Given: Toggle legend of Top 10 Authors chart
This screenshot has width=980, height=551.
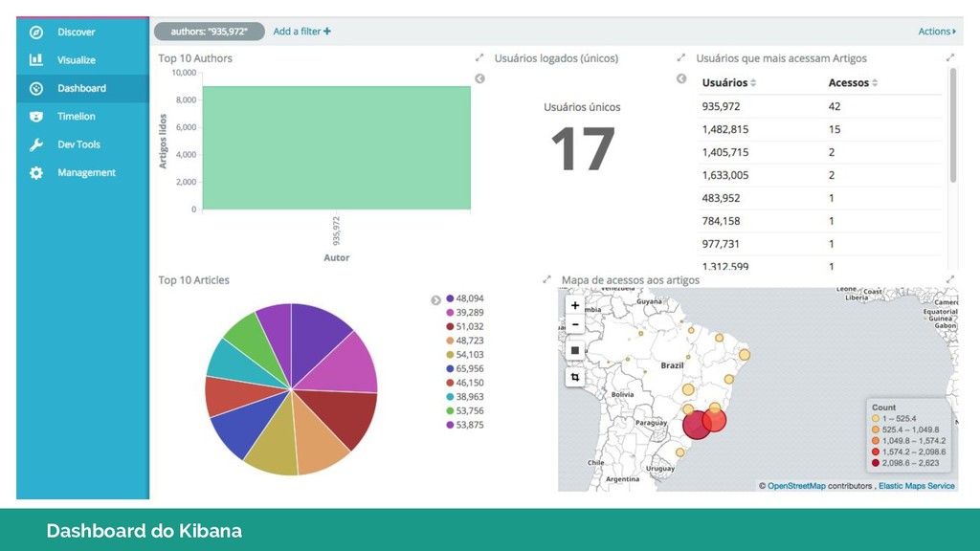Looking at the screenshot, I should [479, 78].
